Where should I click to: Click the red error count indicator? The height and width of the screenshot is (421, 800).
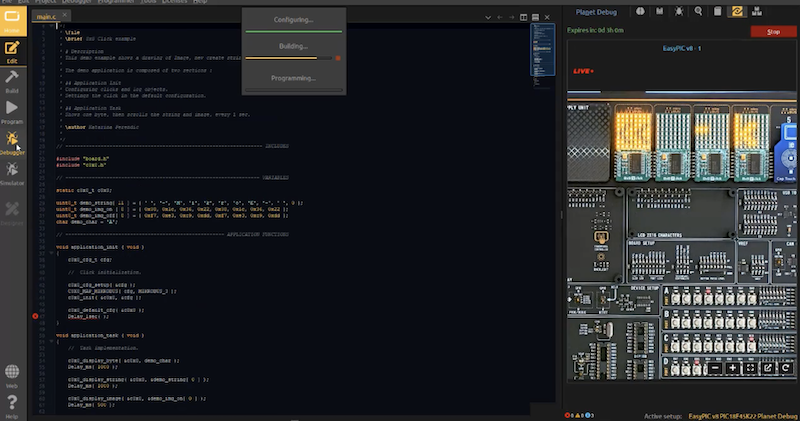point(569,416)
